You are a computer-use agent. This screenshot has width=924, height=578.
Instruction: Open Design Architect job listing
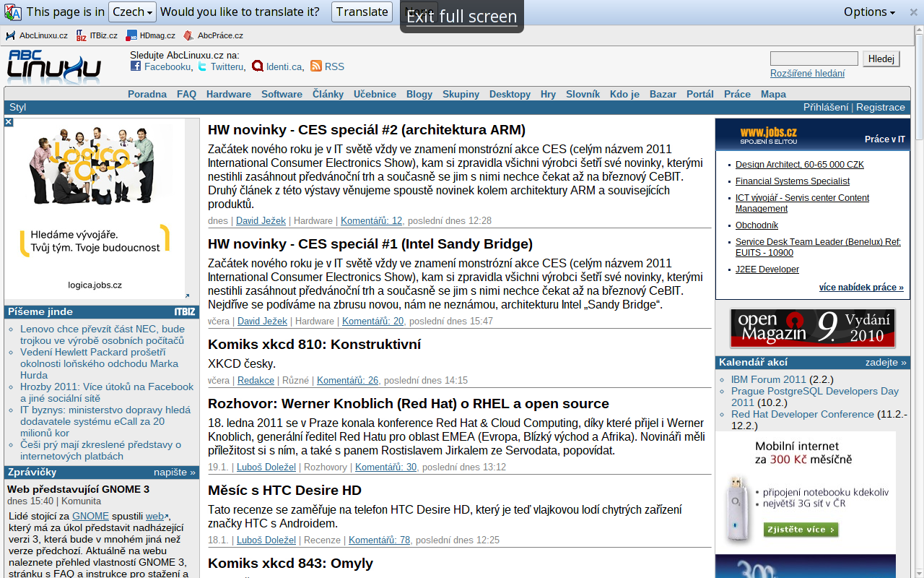[800, 165]
